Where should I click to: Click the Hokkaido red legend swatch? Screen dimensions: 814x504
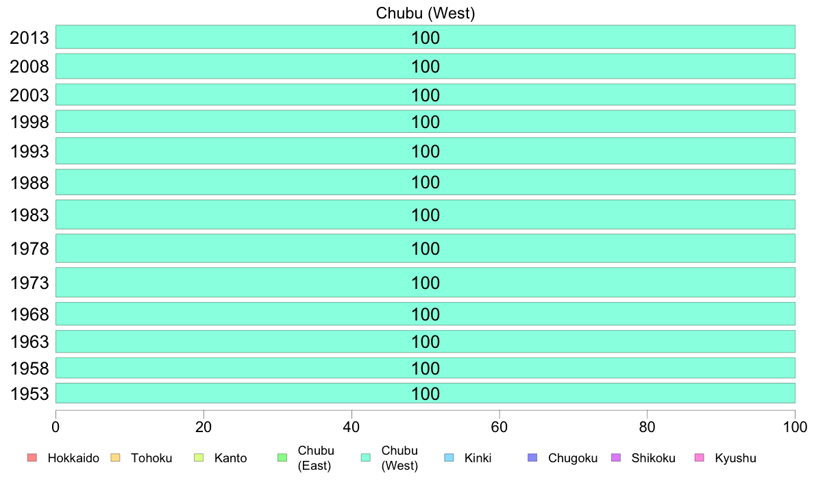[32, 457]
